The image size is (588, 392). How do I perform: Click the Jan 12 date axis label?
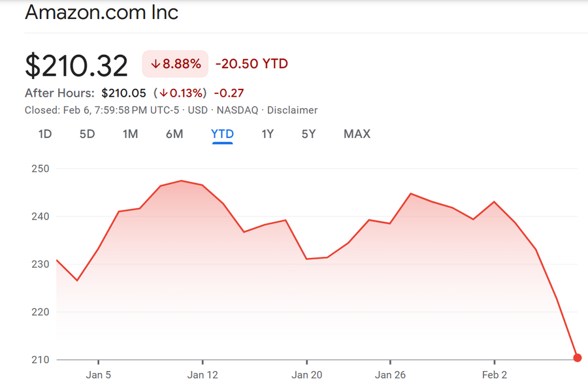point(203,375)
